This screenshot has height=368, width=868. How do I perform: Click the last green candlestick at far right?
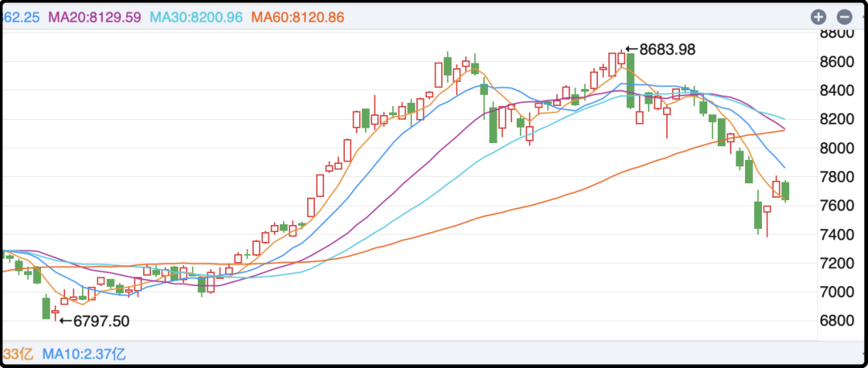[x=784, y=191]
